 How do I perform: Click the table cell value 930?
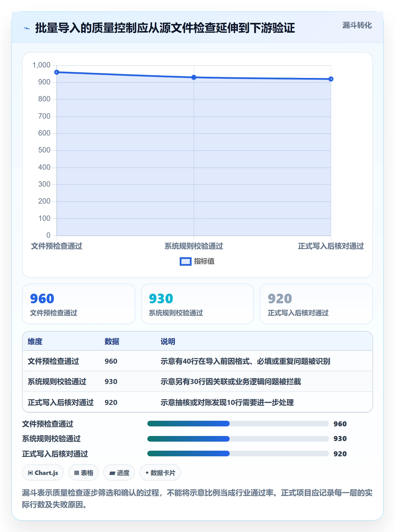(x=111, y=381)
